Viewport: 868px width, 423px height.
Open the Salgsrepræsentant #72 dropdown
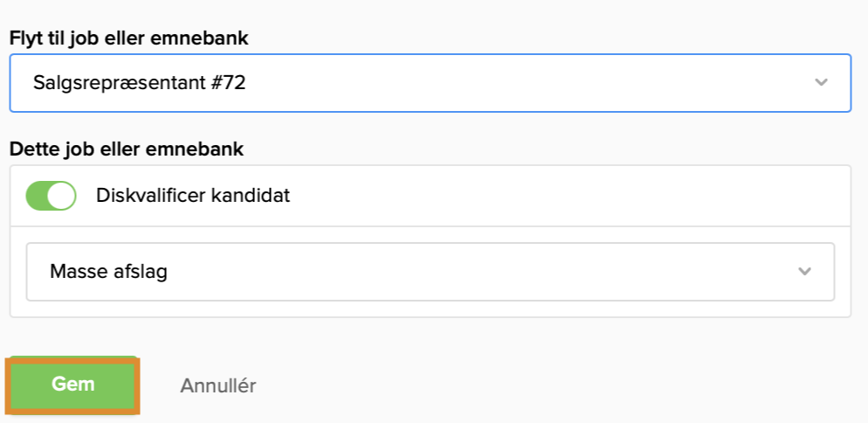[x=430, y=83]
